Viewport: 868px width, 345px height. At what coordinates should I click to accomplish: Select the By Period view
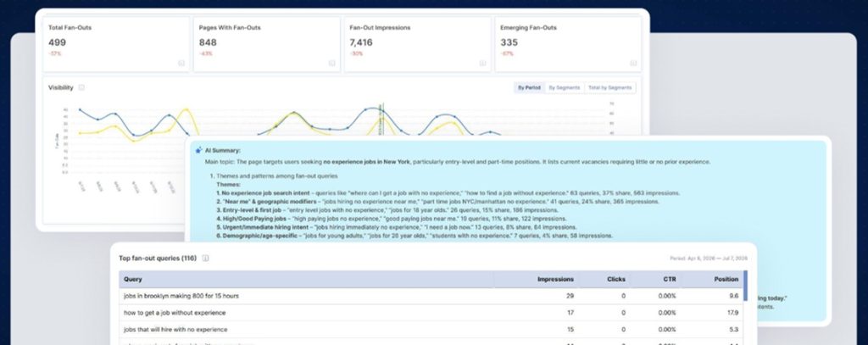click(529, 87)
